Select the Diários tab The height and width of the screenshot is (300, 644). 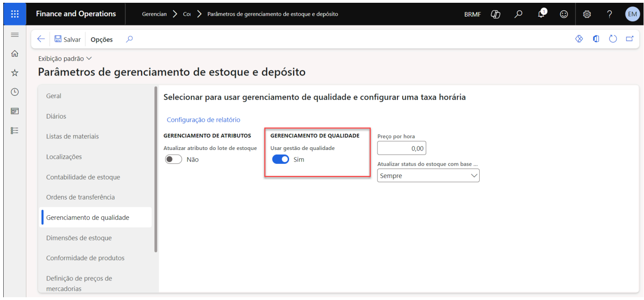[x=56, y=116]
